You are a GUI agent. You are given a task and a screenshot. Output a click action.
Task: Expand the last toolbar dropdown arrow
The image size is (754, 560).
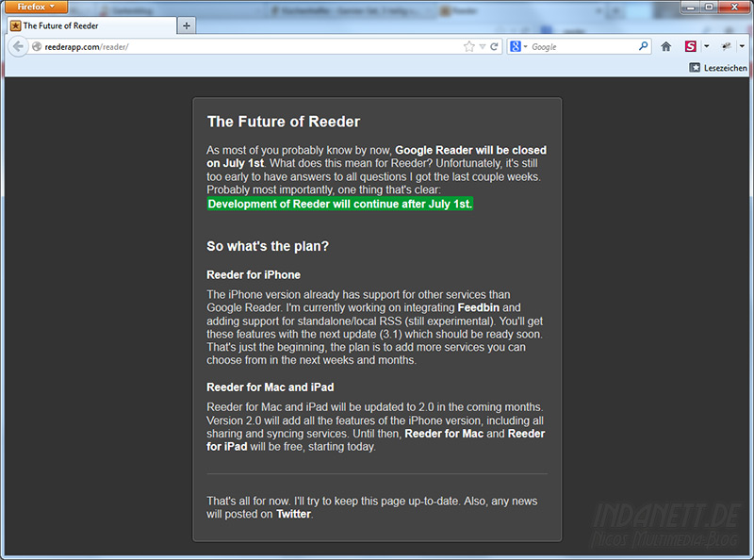[742, 46]
